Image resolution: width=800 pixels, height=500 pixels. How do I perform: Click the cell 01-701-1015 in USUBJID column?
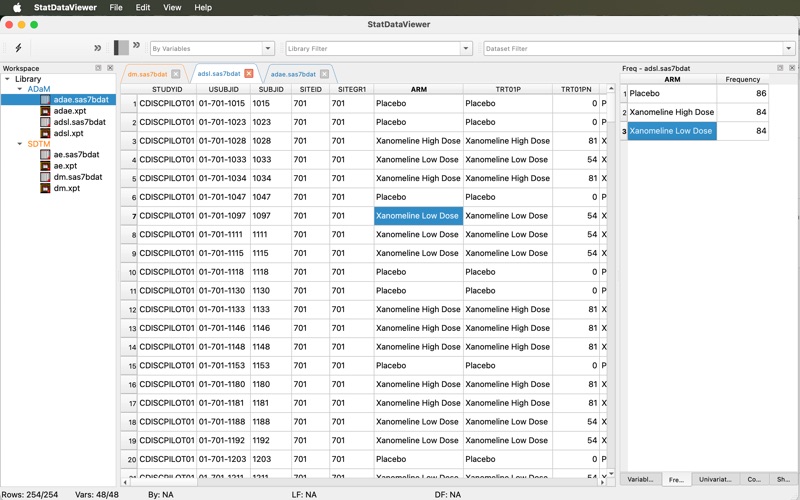click(223, 104)
